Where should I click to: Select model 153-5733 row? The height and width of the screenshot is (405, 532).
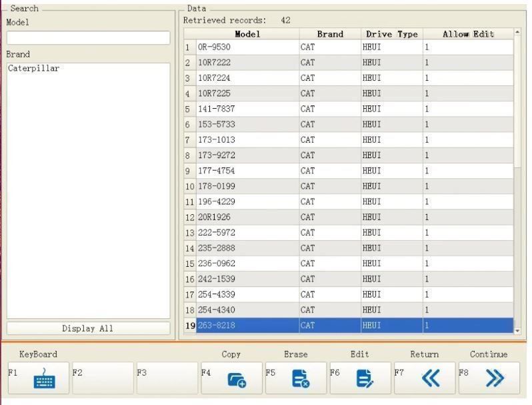click(349, 125)
